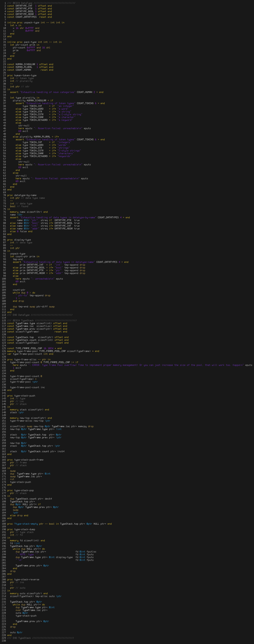
Task: Click the 'const TypeStack.top' declaration
Action: tap(38, 337)
